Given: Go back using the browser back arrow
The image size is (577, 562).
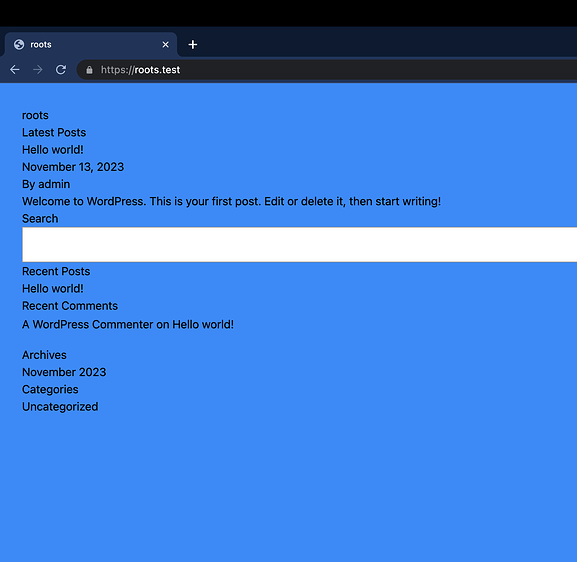Looking at the screenshot, I should 15,70.
